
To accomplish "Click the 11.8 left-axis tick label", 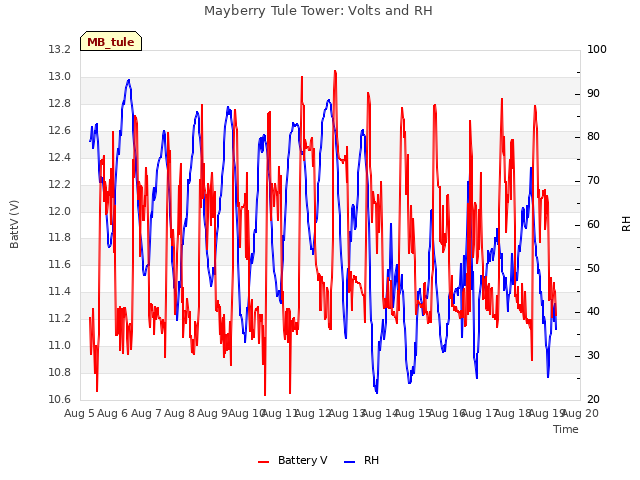I will coord(59,238).
